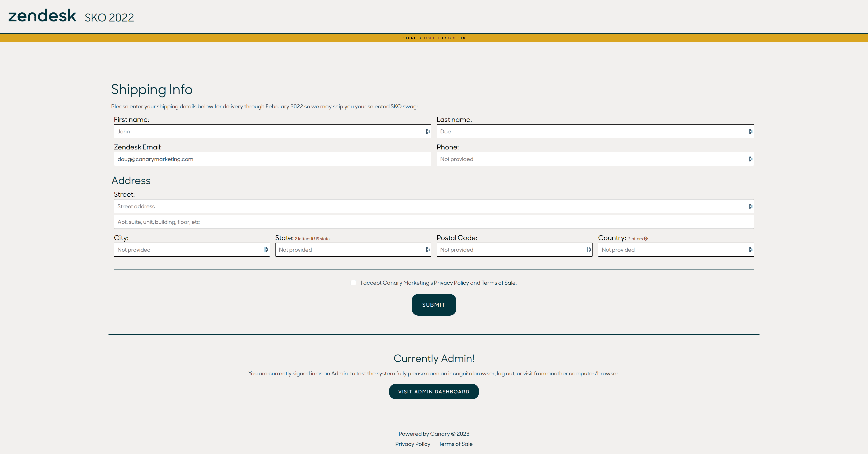Expand the Country dropdown field

[750, 249]
